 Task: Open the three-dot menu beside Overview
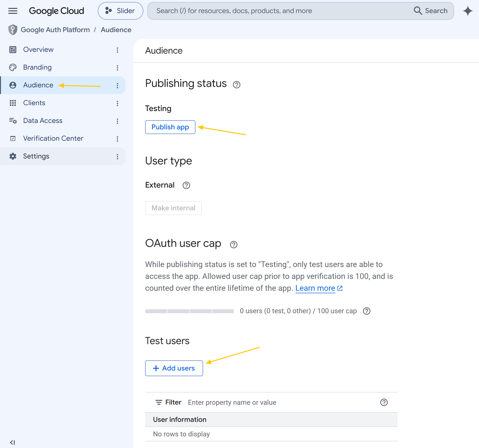[x=117, y=50]
